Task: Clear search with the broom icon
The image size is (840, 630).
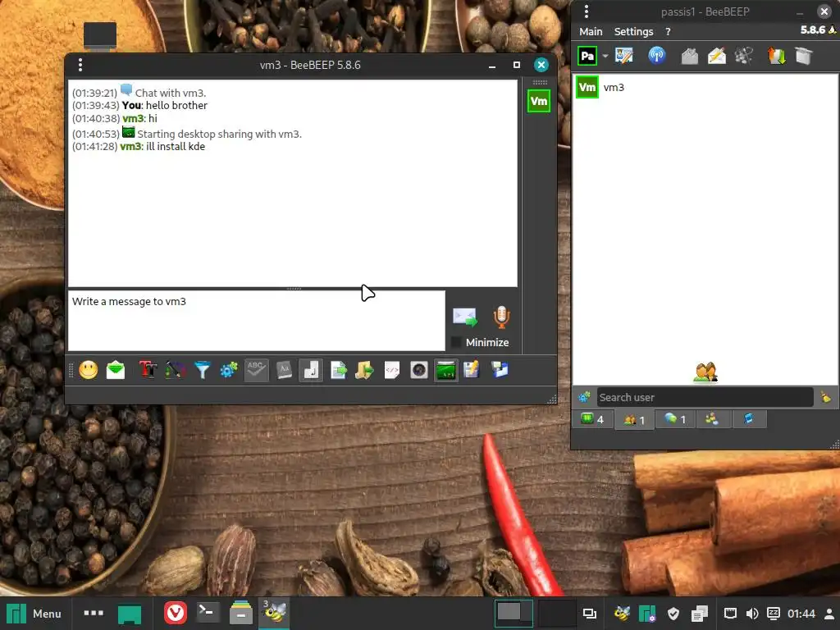Action: click(x=825, y=397)
